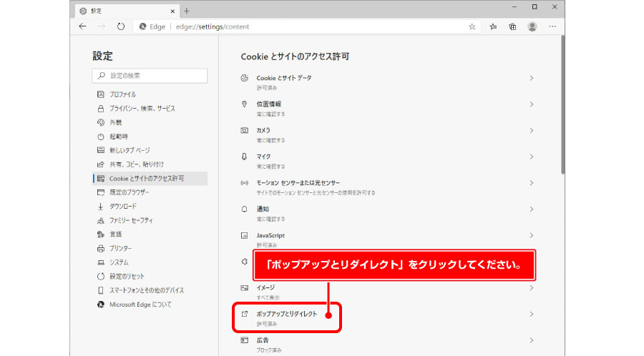644x356 pixels.
Task: Expand the イメージ row chevron
Action: [x=532, y=288]
